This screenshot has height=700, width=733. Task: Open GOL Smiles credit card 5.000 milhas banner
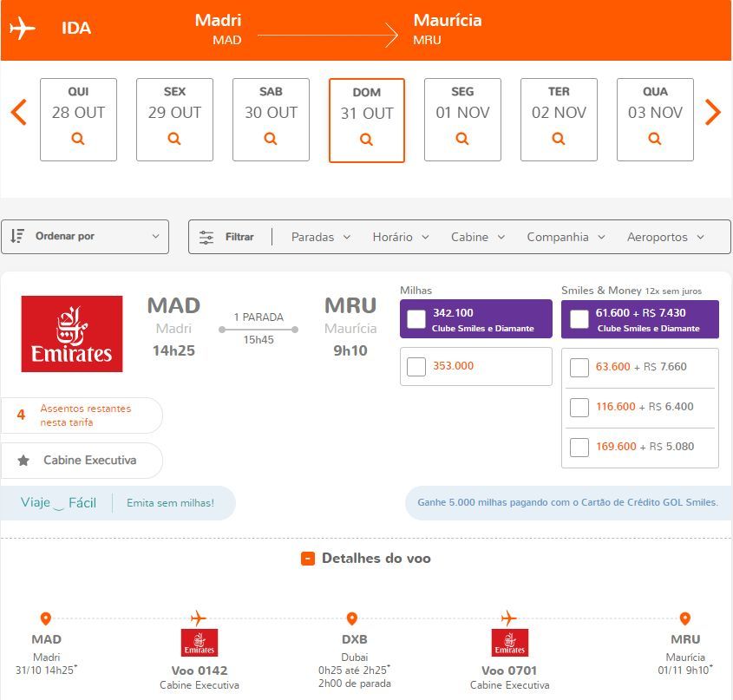pos(567,503)
